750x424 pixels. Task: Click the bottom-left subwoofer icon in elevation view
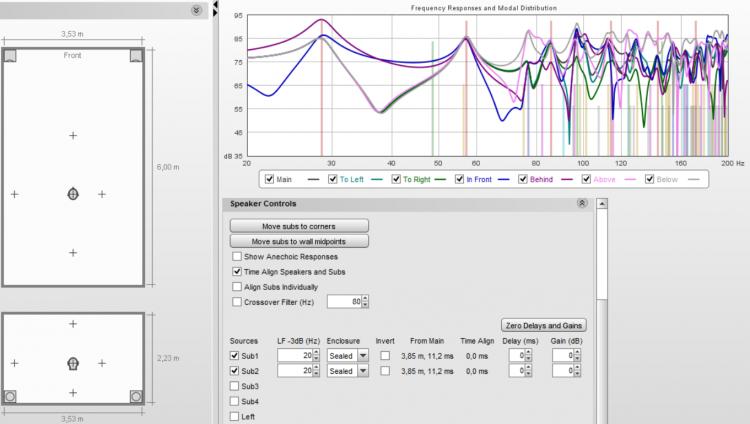[10, 396]
